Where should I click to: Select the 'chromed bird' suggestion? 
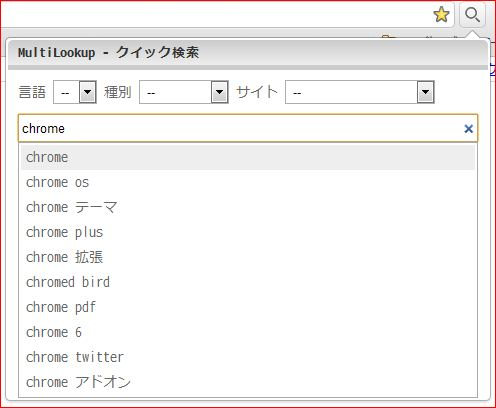click(x=248, y=282)
